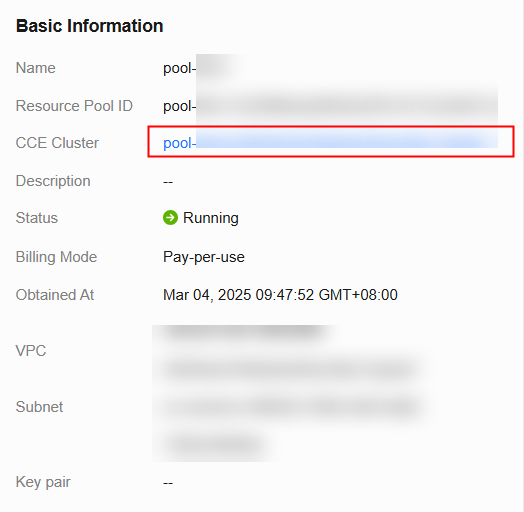Click the Billing Mode label
524x512 pixels.
point(56,257)
